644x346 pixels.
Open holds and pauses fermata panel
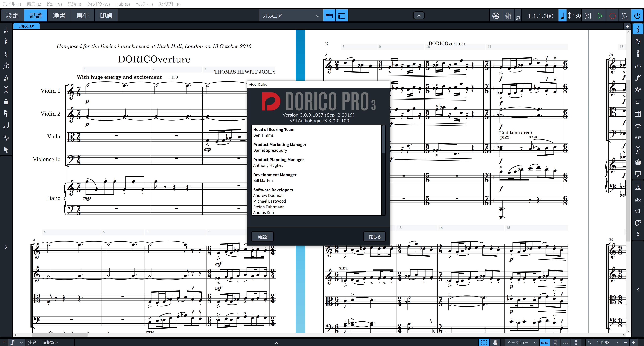[x=638, y=126]
